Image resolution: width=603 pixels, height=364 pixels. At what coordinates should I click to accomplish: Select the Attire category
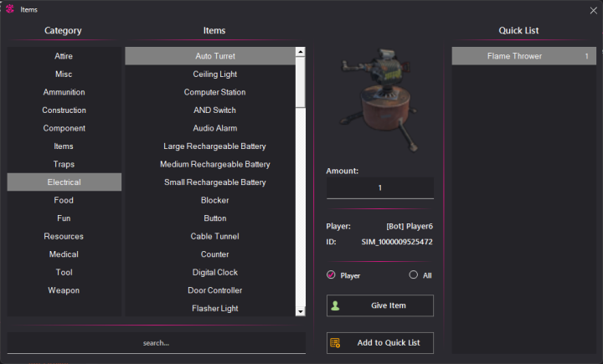(64, 56)
